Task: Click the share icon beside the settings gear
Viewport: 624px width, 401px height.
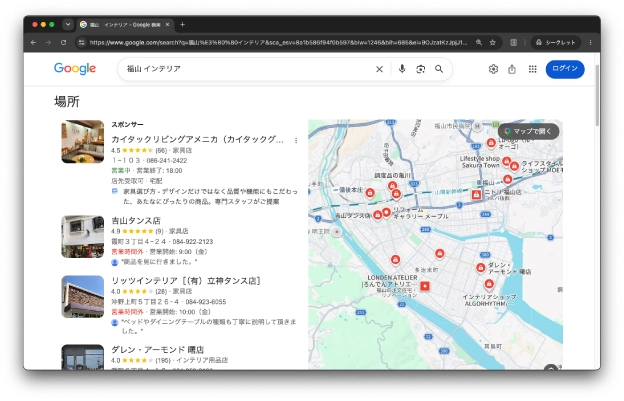Action: 512,69
